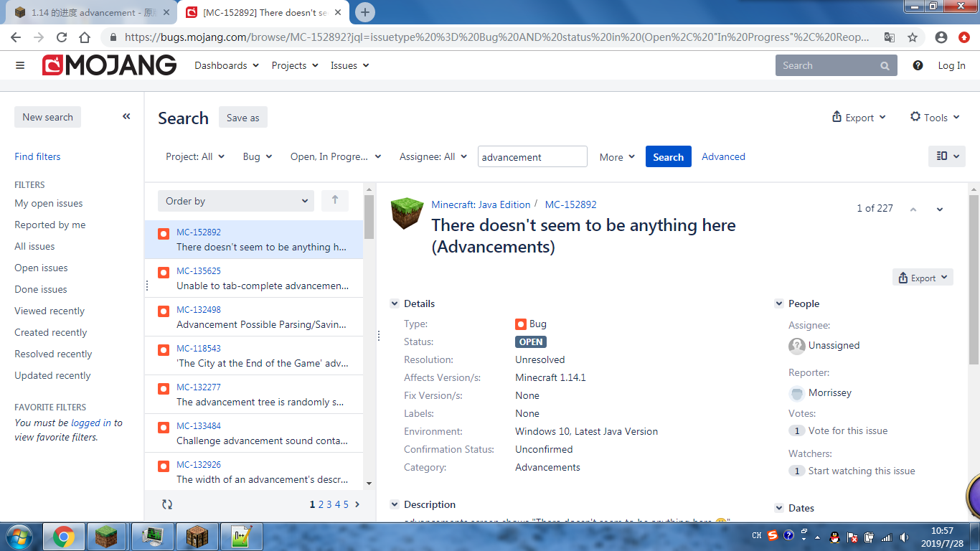This screenshot has height=551, width=980.
Task: Collapse the People section
Action: tap(779, 303)
